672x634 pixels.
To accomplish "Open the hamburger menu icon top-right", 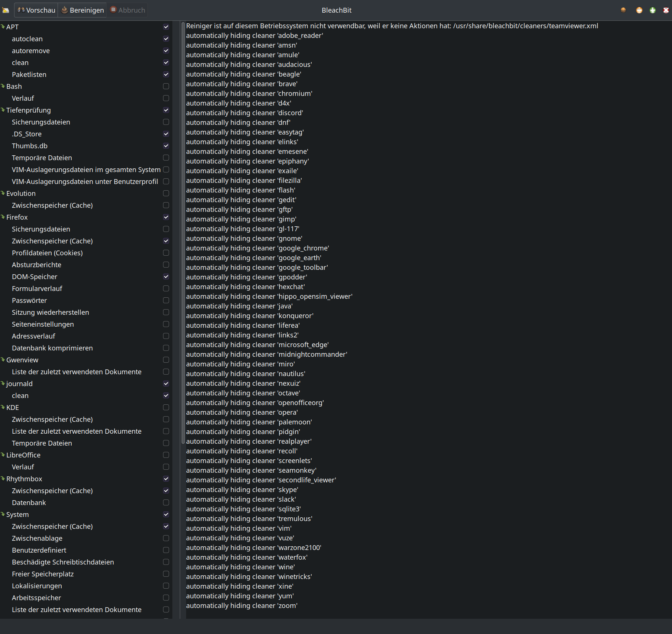I will click(x=623, y=10).
